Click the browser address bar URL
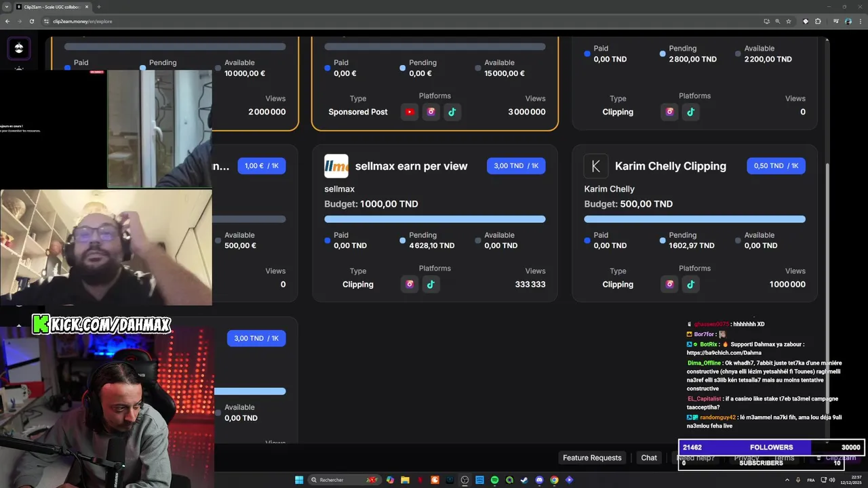Image resolution: width=868 pixels, height=488 pixels. pos(83,21)
